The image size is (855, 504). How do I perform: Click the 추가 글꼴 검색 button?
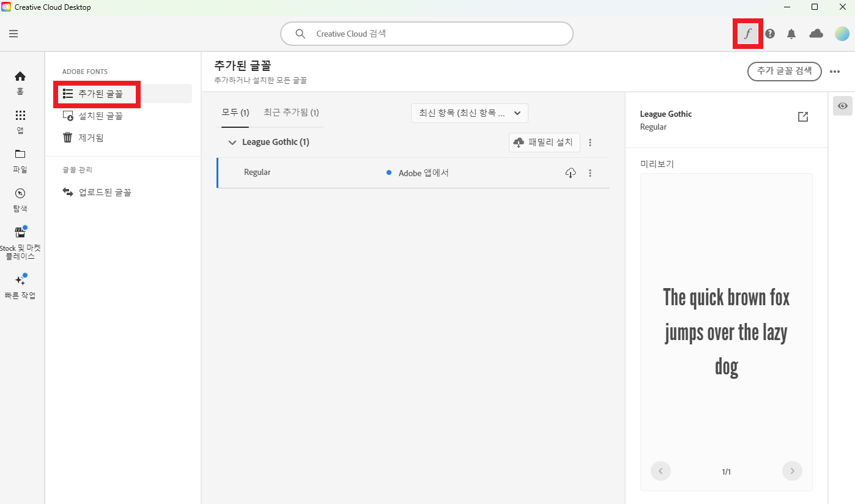point(784,71)
